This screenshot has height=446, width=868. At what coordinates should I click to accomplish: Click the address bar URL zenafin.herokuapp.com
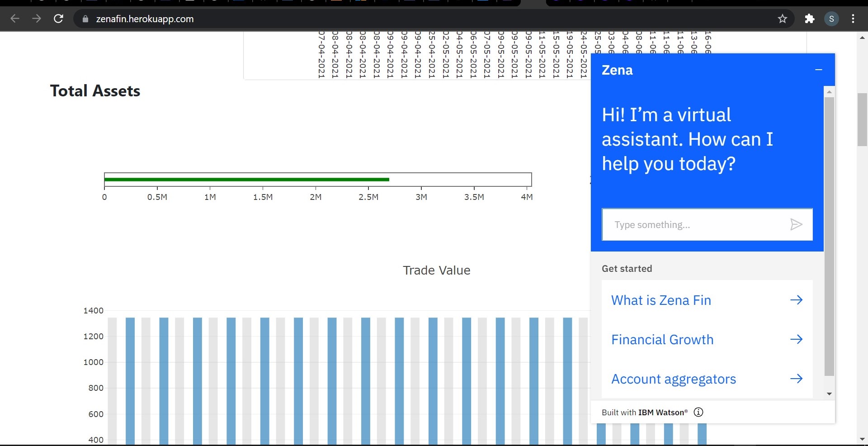coord(145,19)
